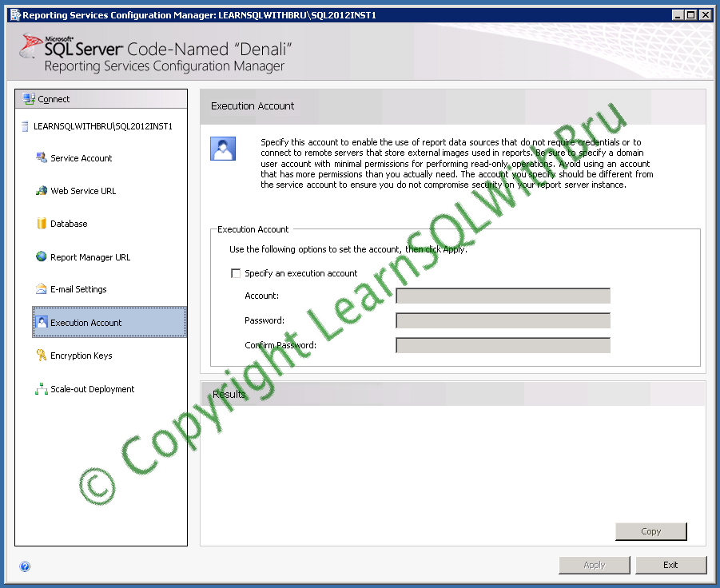Click the Web Service URL globe icon
The width and height of the screenshot is (720, 588).
(x=42, y=190)
